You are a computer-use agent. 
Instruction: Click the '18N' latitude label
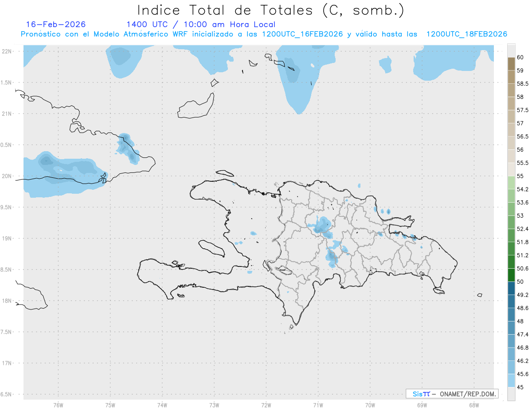7,301
